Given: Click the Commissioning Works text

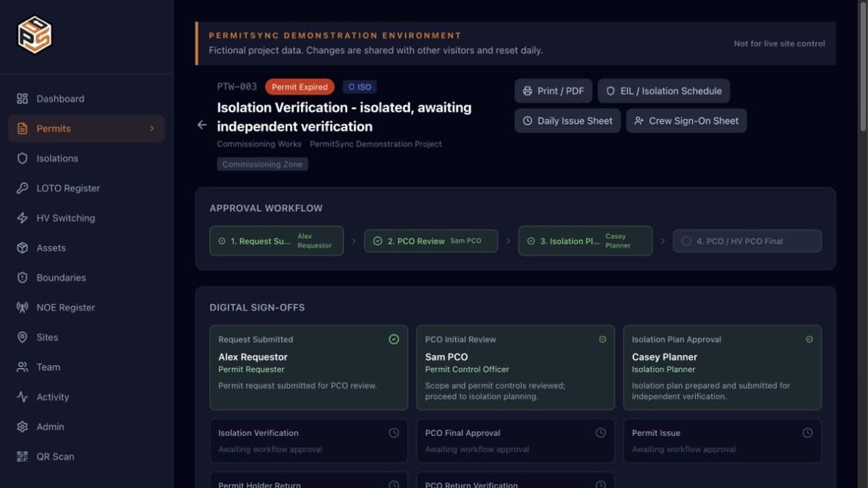Looking at the screenshot, I should coord(260,144).
